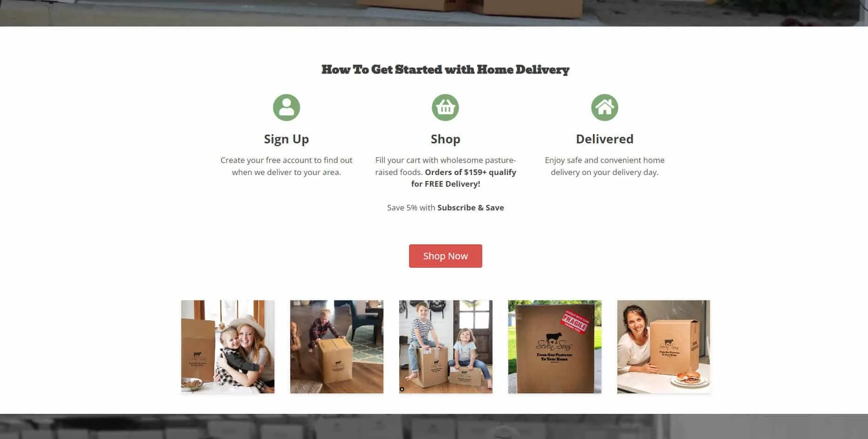Open the Subscribe & Save link

[471, 208]
